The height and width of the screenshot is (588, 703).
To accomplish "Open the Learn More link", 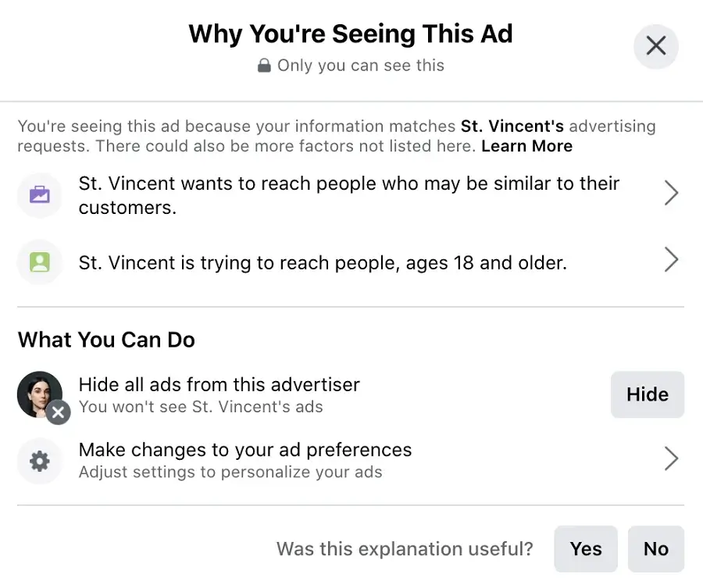I will click(x=526, y=146).
